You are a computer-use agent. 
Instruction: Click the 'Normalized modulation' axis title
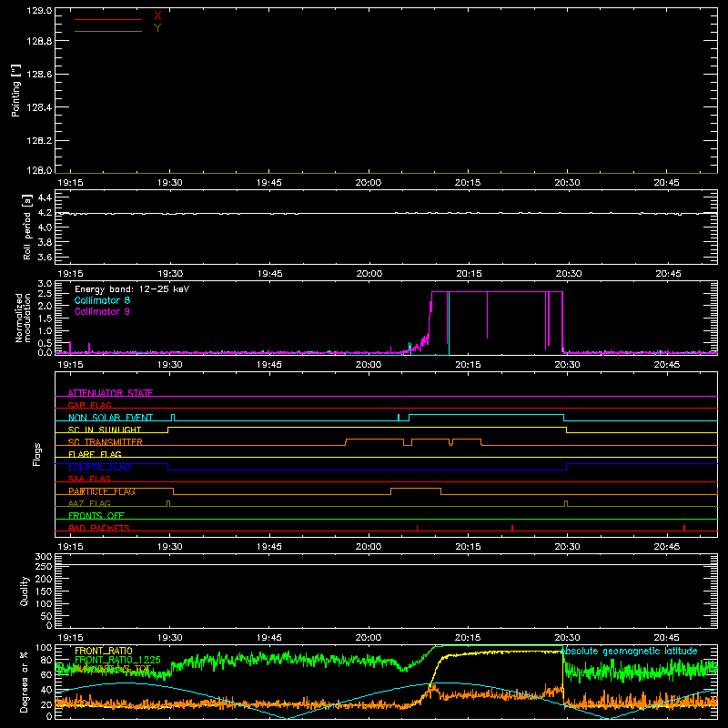[23, 318]
